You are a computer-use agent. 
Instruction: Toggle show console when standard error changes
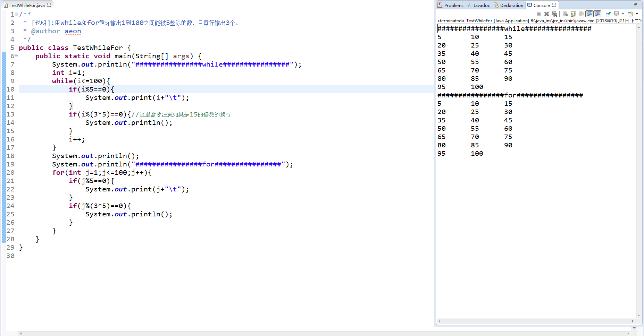597,14
